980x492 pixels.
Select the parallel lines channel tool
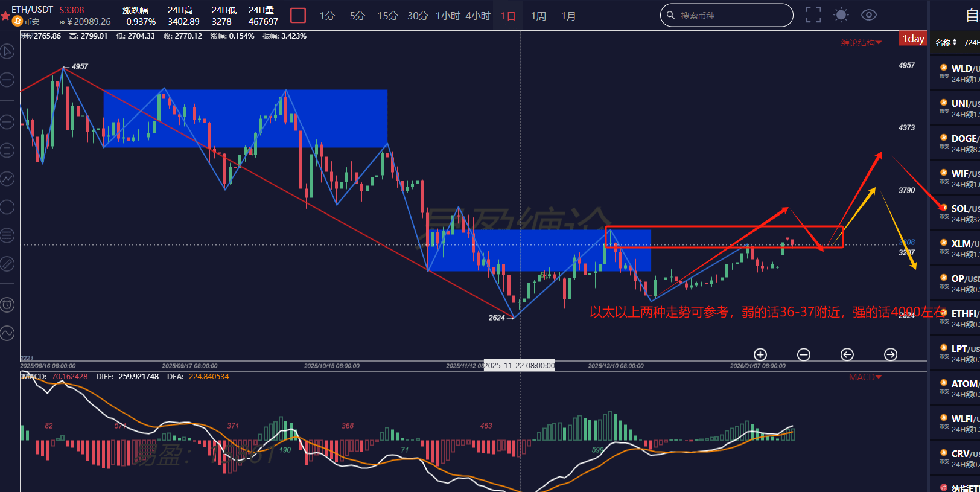click(x=7, y=235)
